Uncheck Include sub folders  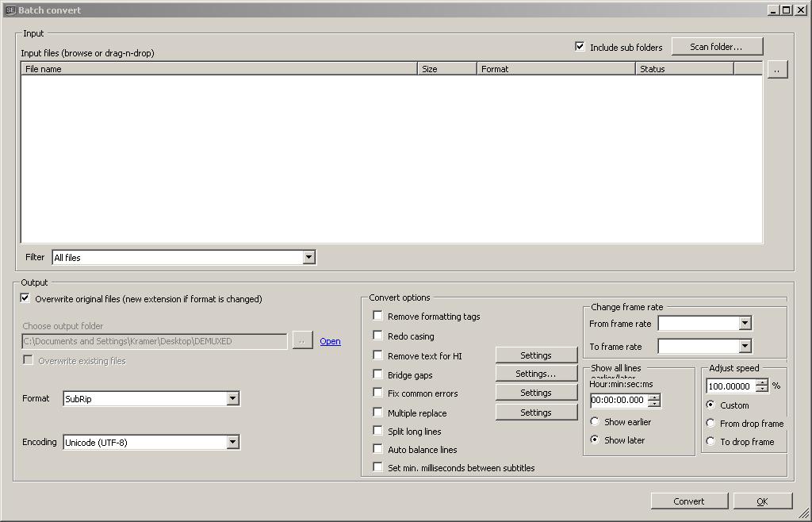pyautogui.click(x=580, y=47)
